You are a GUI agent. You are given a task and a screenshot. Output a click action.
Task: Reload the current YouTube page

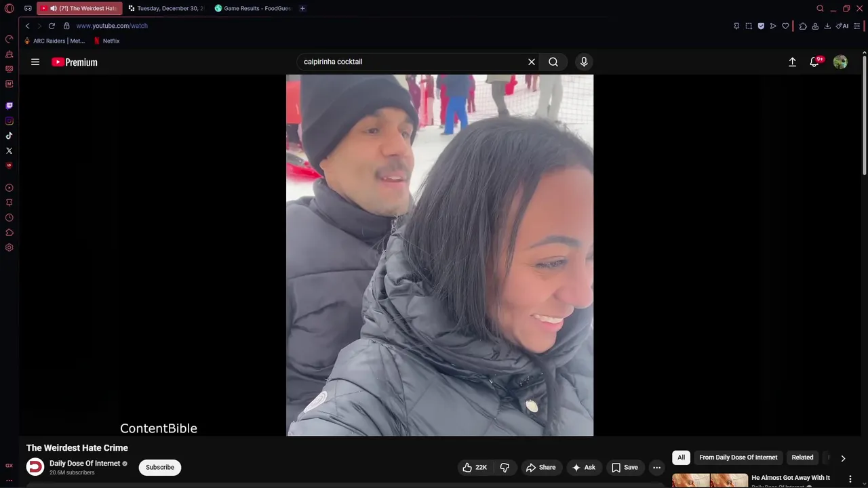point(52,26)
